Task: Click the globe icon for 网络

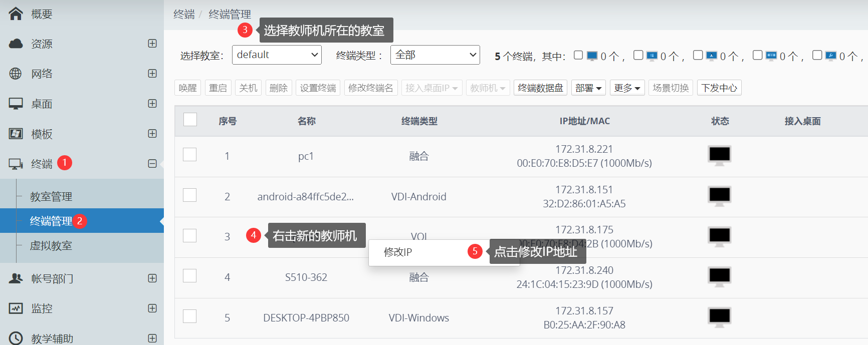Action: [x=16, y=74]
